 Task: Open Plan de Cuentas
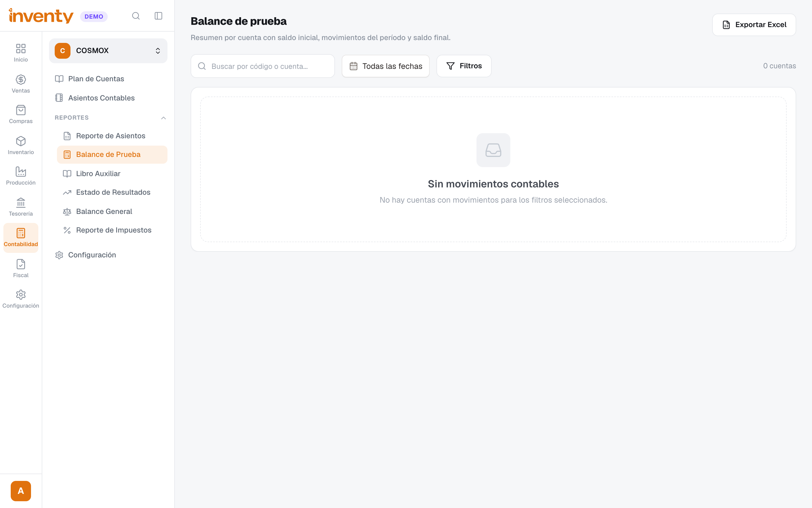click(108, 79)
